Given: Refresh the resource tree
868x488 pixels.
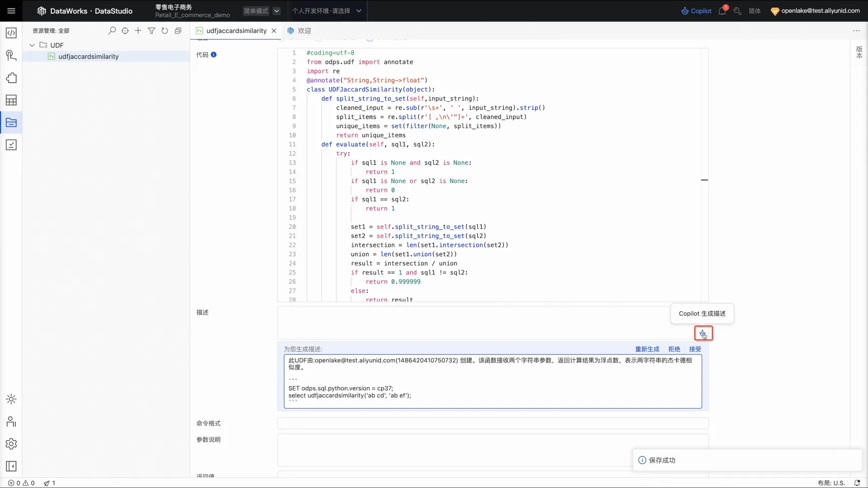Looking at the screenshot, I should pos(165,30).
